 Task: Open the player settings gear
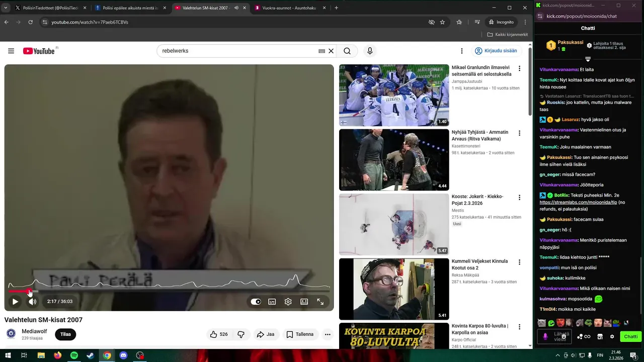click(x=288, y=302)
